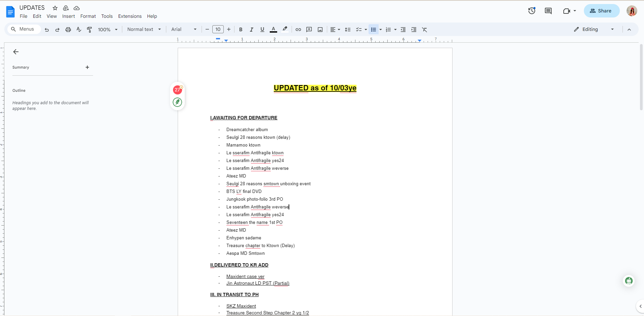Start a Meet call camera icon
Screen dimensions: 644x316
click(566, 11)
